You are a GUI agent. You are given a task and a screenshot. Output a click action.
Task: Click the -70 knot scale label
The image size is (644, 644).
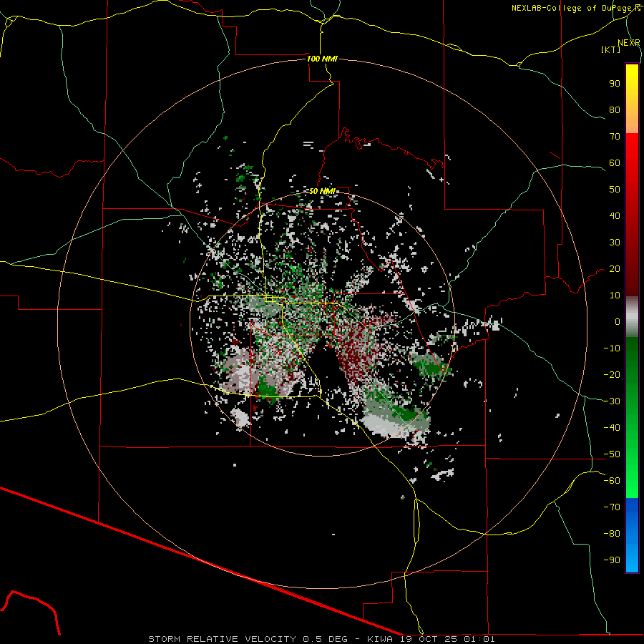(x=612, y=507)
